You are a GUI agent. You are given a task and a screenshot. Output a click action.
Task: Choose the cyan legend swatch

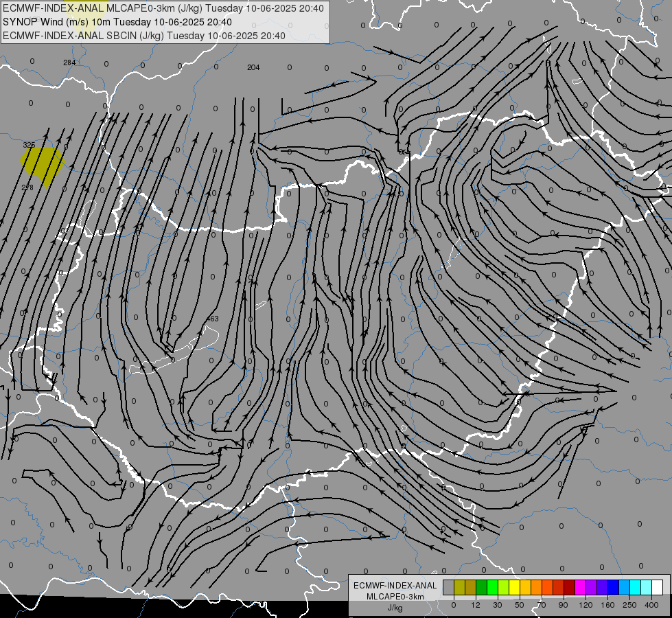point(635,587)
